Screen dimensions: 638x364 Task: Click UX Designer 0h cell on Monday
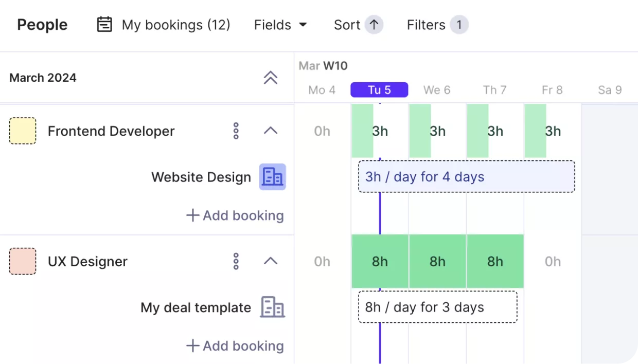coord(322,262)
